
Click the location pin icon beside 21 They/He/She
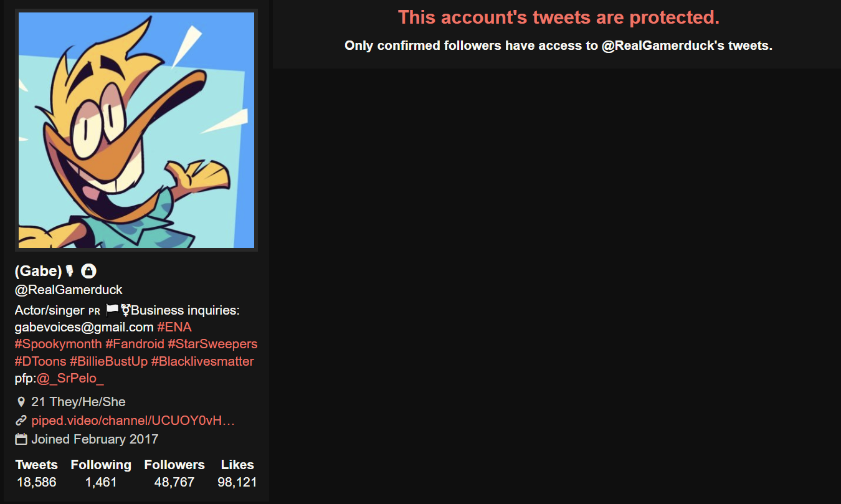point(21,402)
